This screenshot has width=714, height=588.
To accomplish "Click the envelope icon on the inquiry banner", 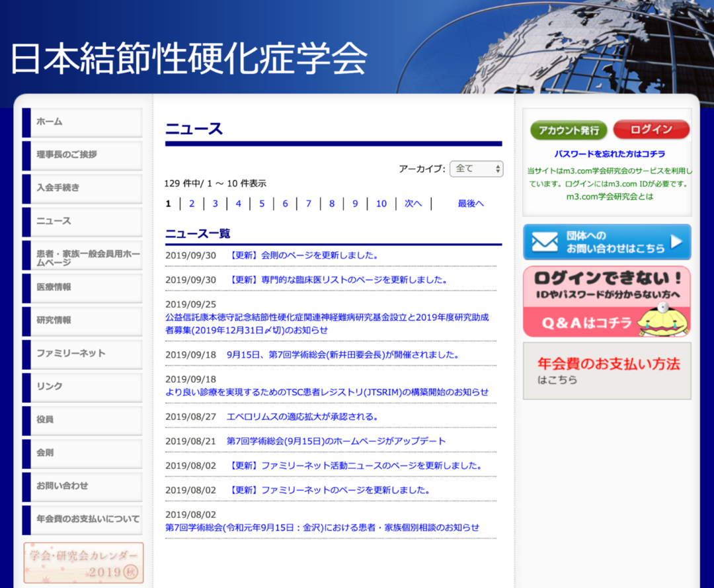I will click(544, 241).
